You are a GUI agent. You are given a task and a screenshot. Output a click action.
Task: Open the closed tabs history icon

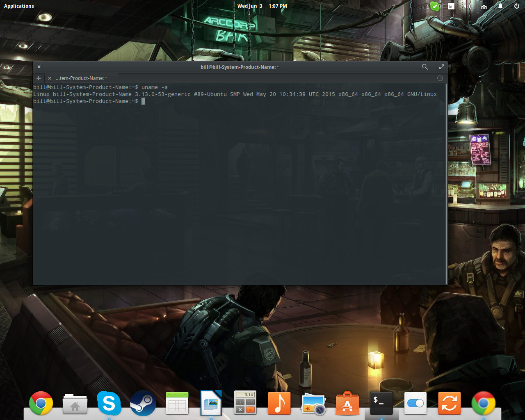click(440, 78)
